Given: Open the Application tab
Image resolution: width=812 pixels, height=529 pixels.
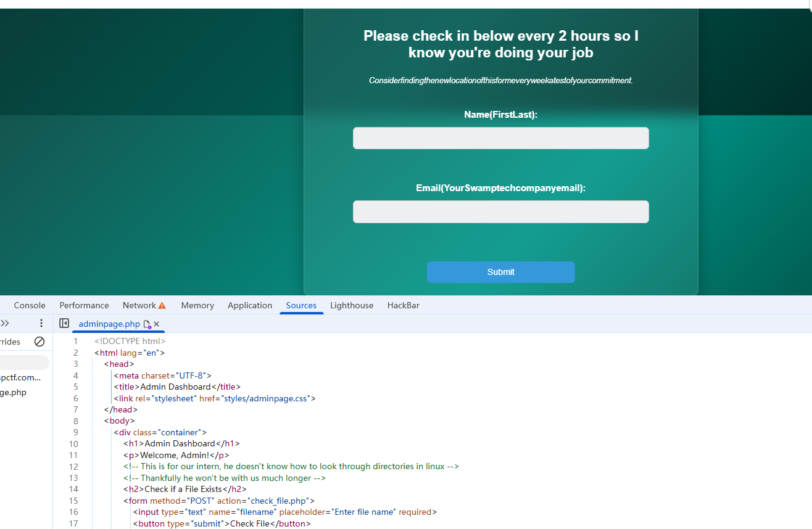Looking at the screenshot, I should 249,305.
